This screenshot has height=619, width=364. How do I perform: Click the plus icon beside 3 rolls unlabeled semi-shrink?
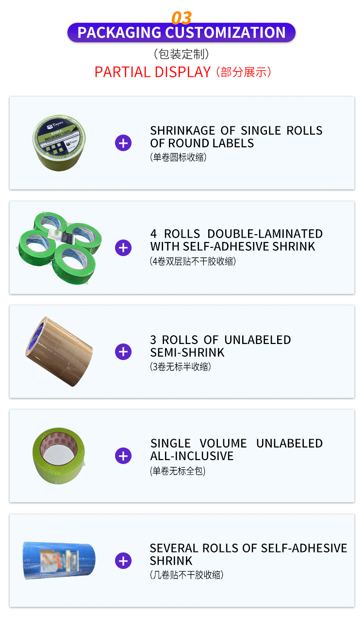coord(123,351)
